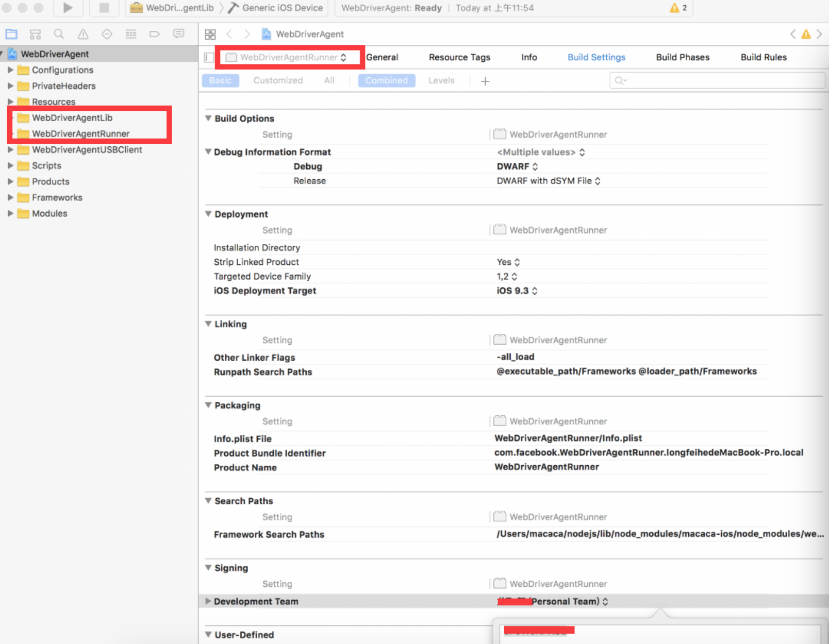
Task: Choose the Generic iOS Device destination
Action: (276, 8)
